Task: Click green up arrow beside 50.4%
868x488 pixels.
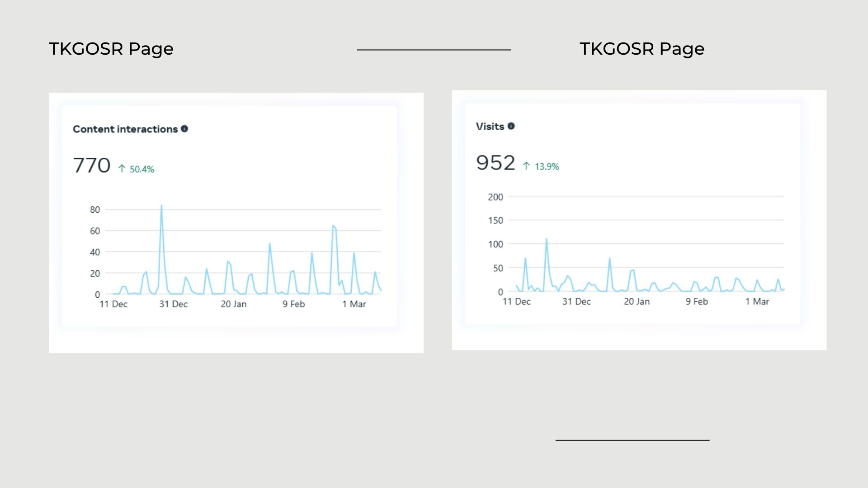Action: point(122,169)
